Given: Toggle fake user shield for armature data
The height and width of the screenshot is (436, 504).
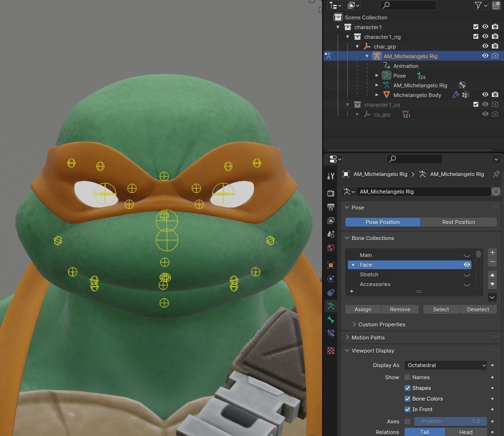Looking at the screenshot, I should pyautogui.click(x=496, y=192).
